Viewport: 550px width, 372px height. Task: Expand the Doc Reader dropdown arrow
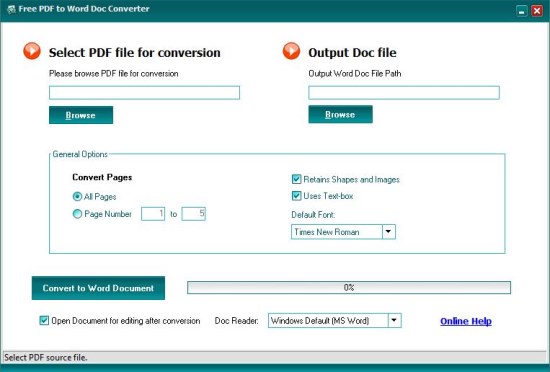click(394, 320)
